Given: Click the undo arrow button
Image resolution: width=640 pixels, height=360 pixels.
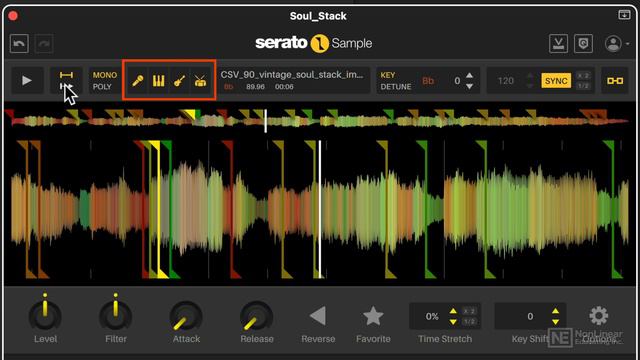Looking at the screenshot, I should [19, 44].
